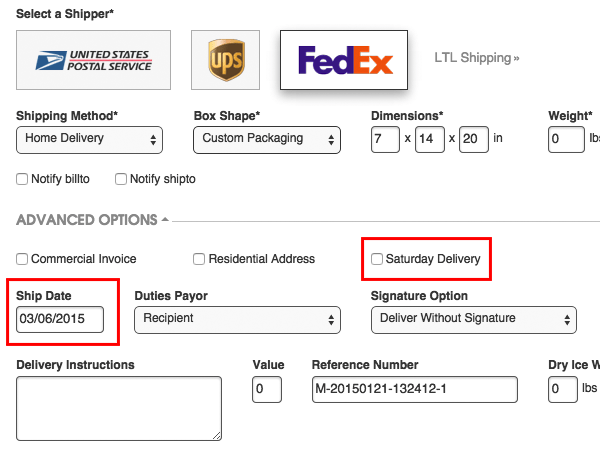
Task: Select the FedEx shipper logo
Action: (344, 60)
